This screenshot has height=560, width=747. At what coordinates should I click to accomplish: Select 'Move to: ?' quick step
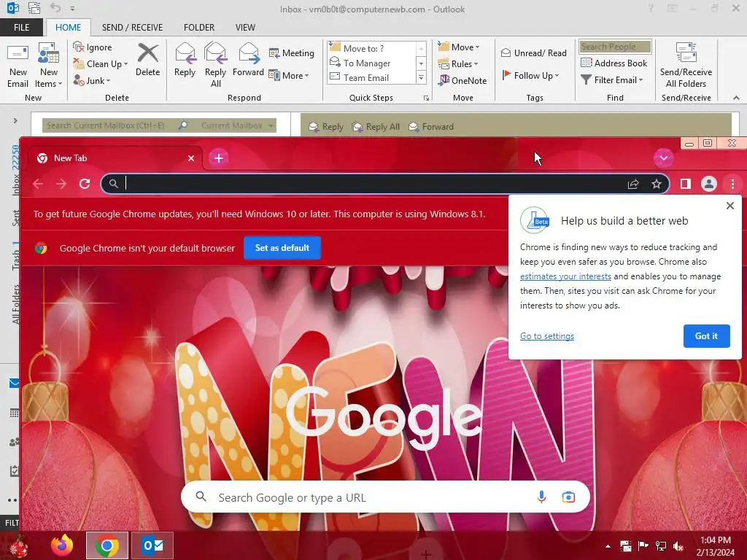(x=372, y=49)
